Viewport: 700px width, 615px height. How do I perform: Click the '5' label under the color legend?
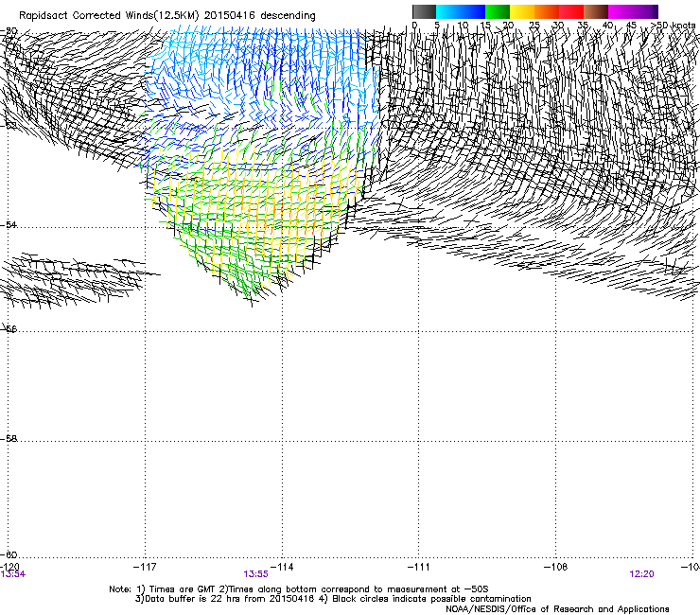(x=437, y=25)
